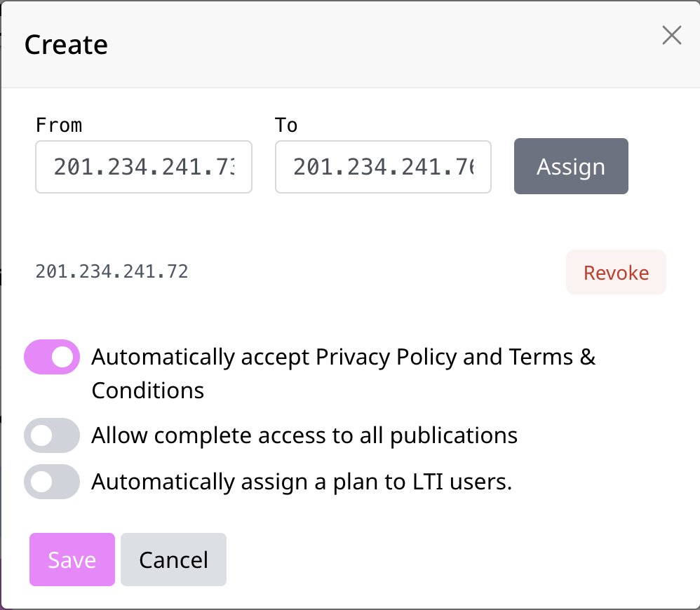The height and width of the screenshot is (610, 700).
Task: Enable the automatic LTI users plan switch
Action: (52, 482)
